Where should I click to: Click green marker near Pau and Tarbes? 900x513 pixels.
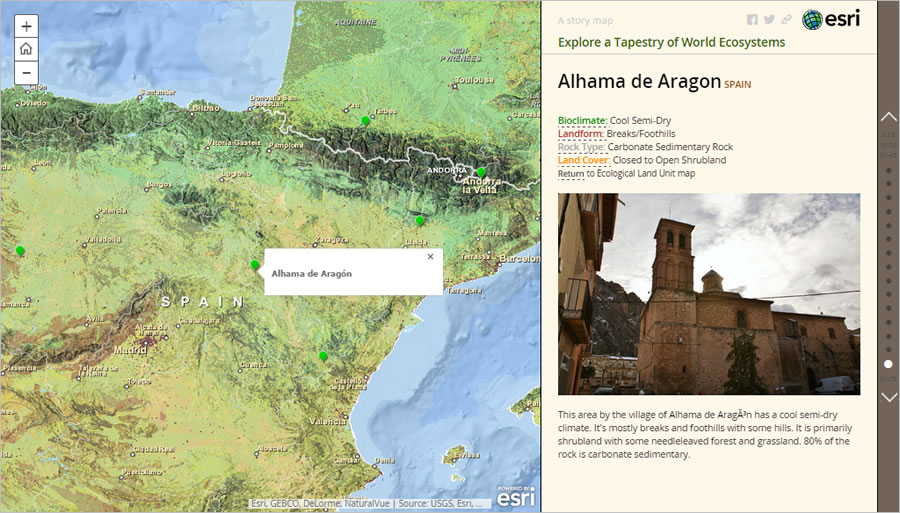[x=365, y=121]
